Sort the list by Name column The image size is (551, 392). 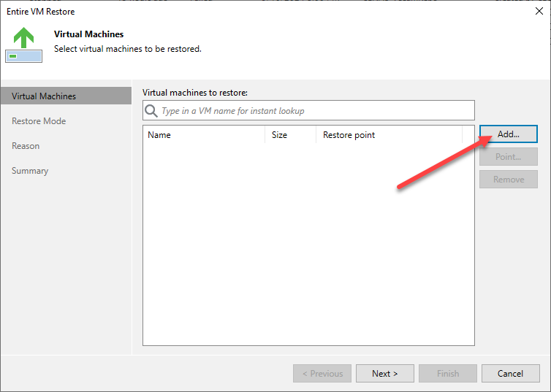[x=204, y=135]
